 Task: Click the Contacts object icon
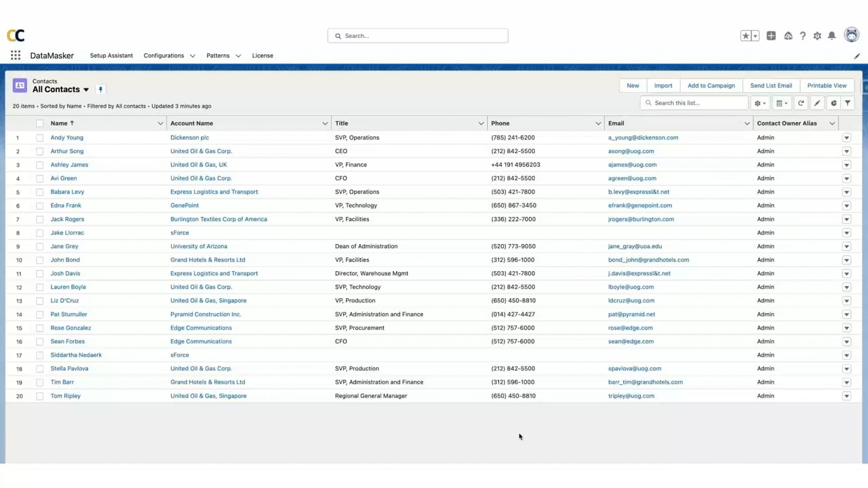point(20,85)
